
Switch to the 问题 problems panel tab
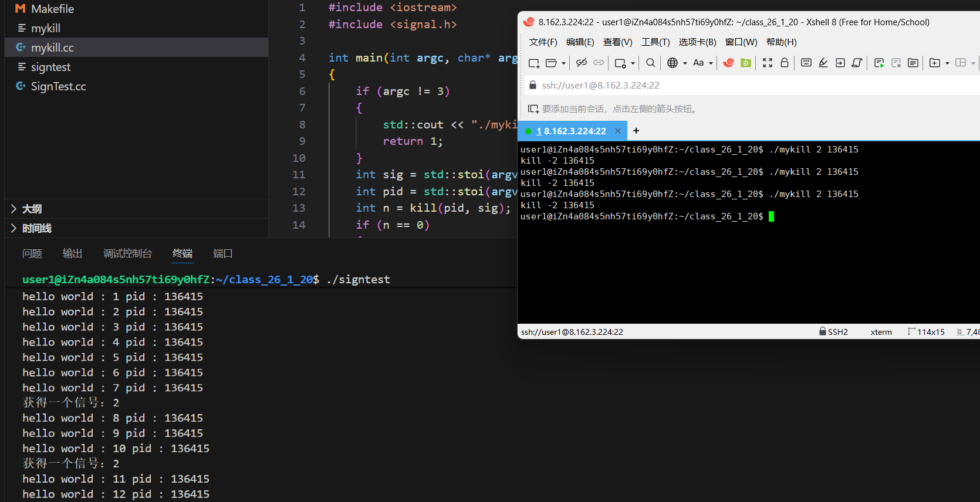(x=32, y=253)
